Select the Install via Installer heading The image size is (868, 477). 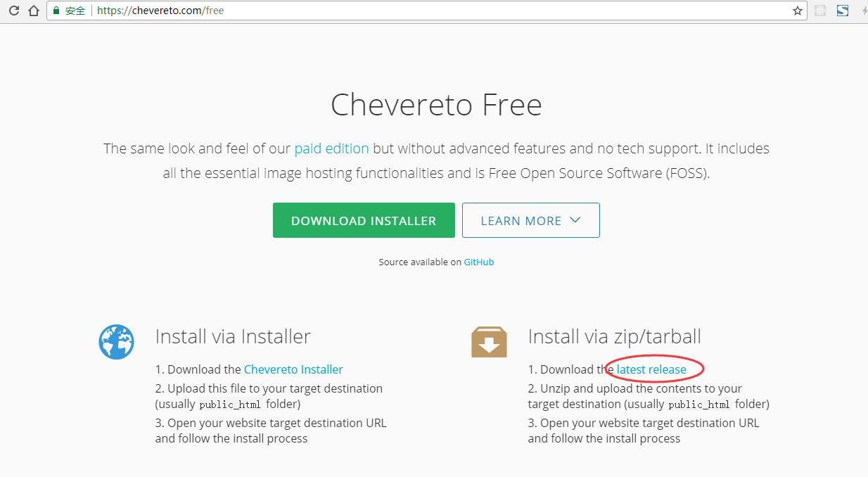233,336
